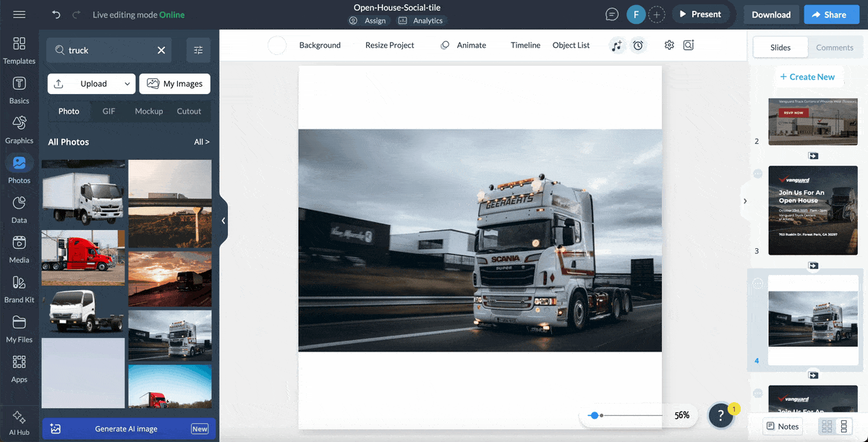
Task: Switch to the Cutout tab
Action: (189, 111)
